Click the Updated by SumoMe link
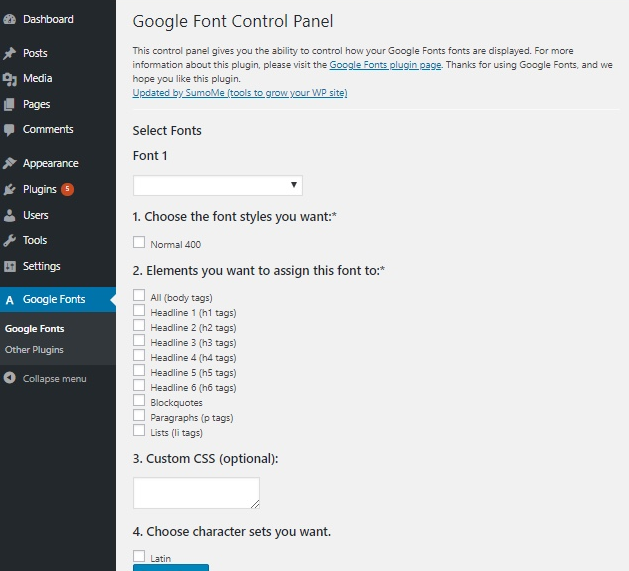 tap(240, 93)
